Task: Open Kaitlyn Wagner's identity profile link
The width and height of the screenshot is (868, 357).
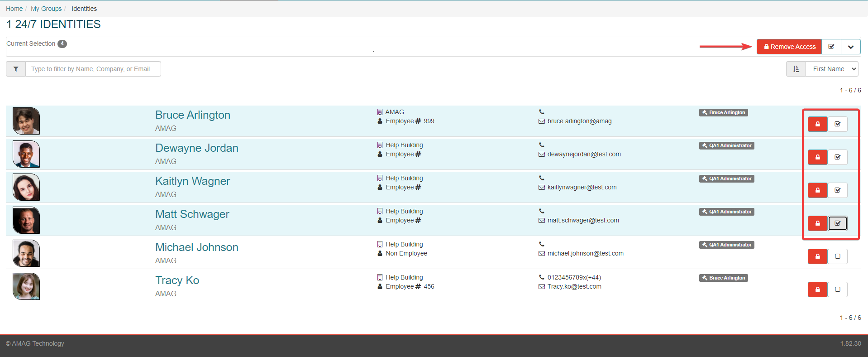Action: coord(192,181)
